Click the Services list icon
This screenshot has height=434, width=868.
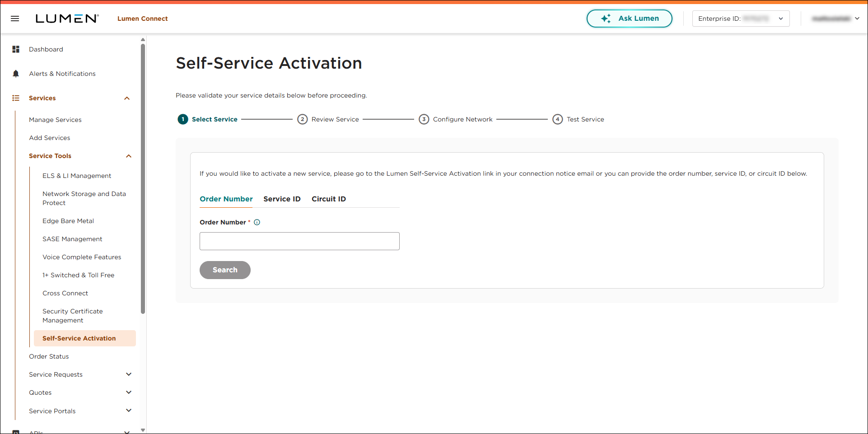pyautogui.click(x=16, y=98)
